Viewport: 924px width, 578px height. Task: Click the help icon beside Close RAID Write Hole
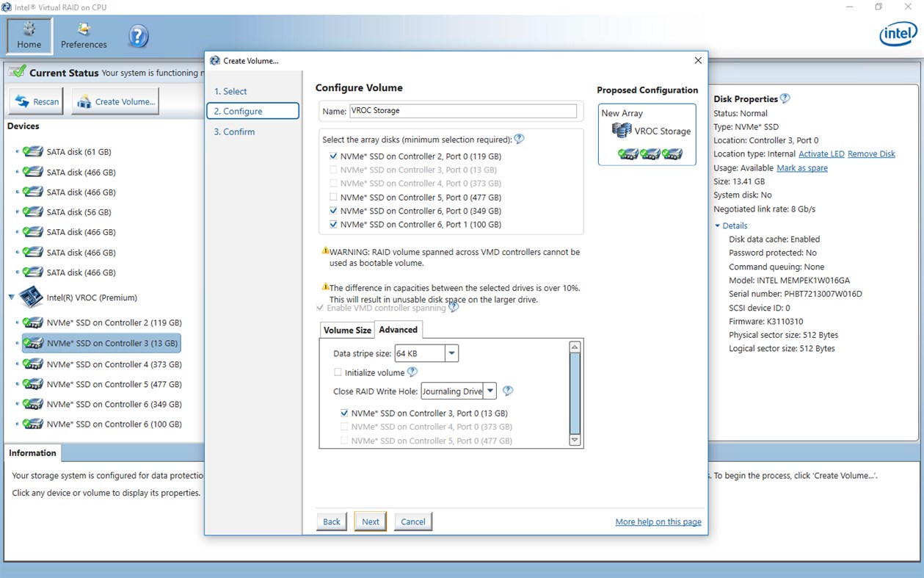[x=507, y=391]
